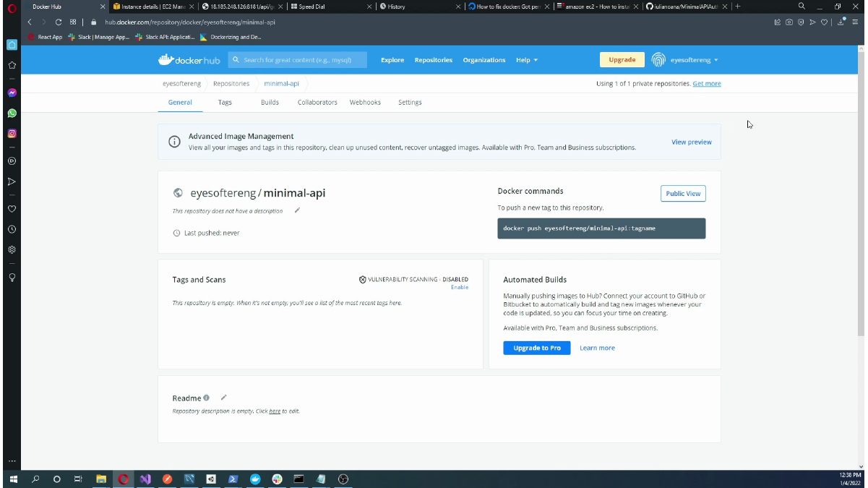Click the search magnifier icon in Docker Hub

236,60
